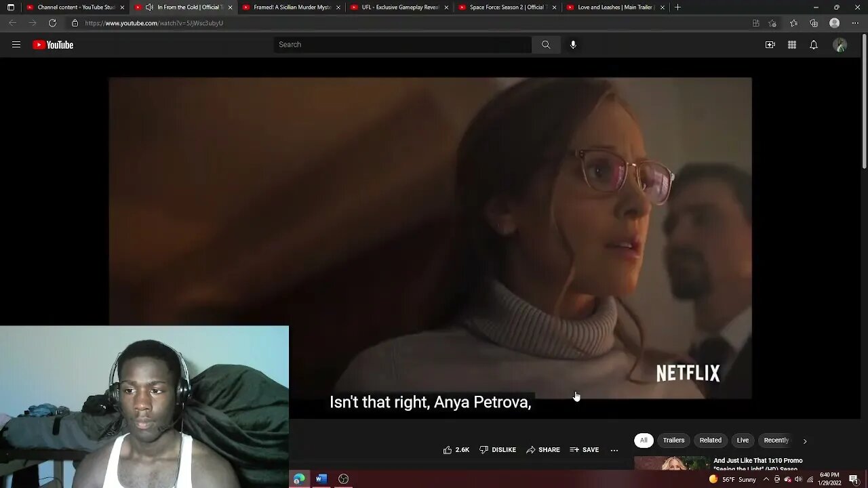The height and width of the screenshot is (488, 868).
Task: Select the Recently filter chip
Action: tap(776, 441)
